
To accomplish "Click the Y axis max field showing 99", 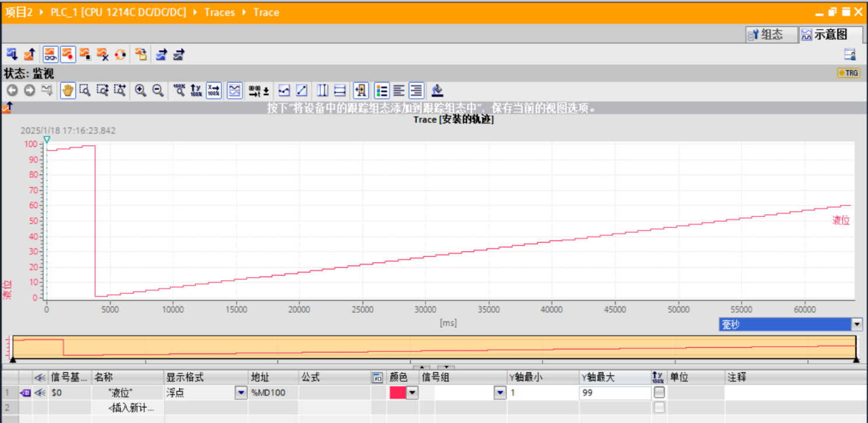I will (615, 393).
